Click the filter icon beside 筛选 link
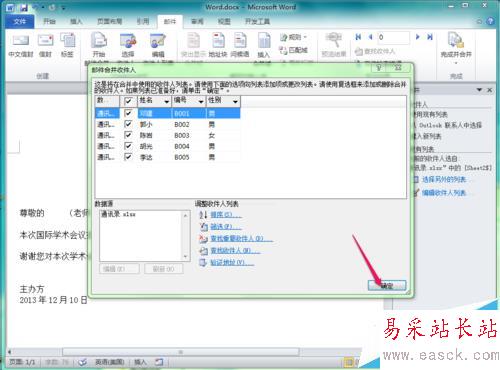This screenshot has height=370, width=500. (x=203, y=227)
